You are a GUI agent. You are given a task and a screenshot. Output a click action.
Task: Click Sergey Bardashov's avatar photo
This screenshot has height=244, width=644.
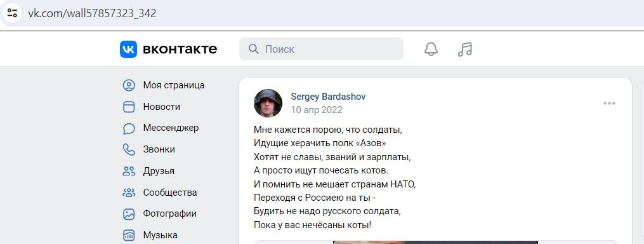(268, 103)
